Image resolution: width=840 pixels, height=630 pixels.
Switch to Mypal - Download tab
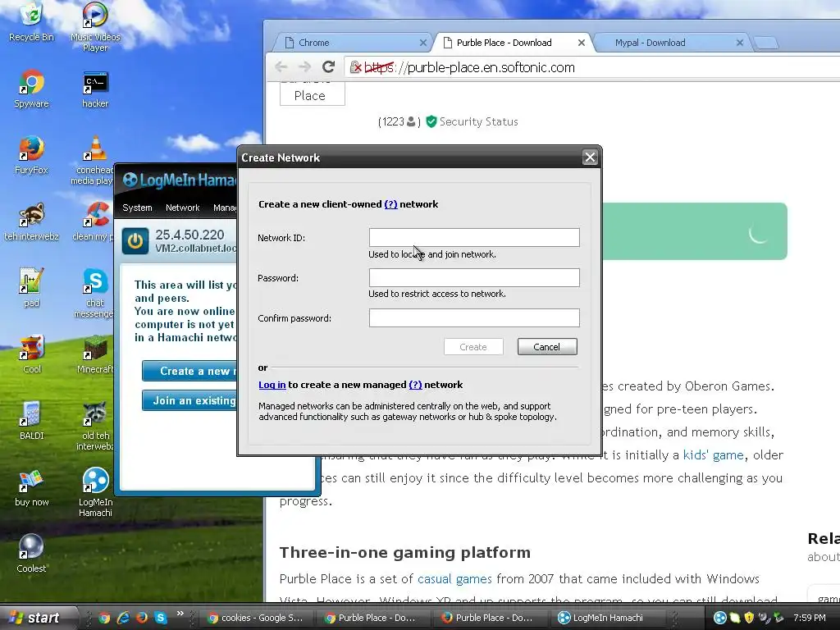pos(669,43)
